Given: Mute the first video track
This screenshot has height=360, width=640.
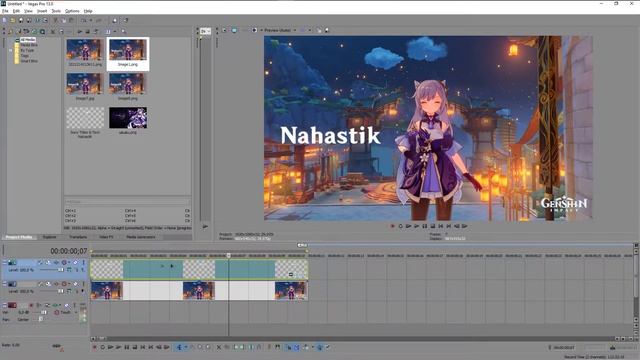Looking at the screenshot, I should tap(75, 262).
